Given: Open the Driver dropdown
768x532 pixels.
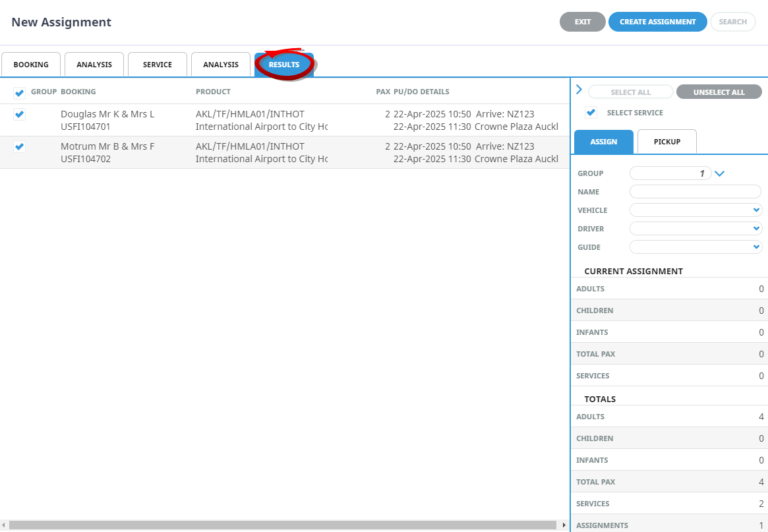Looking at the screenshot, I should pyautogui.click(x=695, y=229).
